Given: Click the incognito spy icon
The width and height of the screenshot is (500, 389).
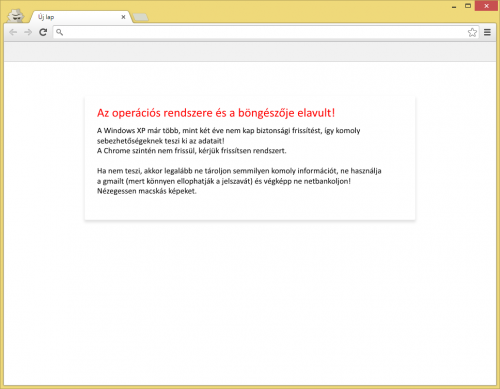Looking at the screenshot, I should point(15,15).
